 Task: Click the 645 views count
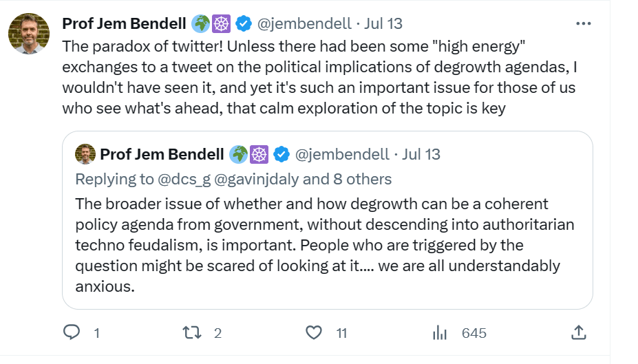[474, 333]
